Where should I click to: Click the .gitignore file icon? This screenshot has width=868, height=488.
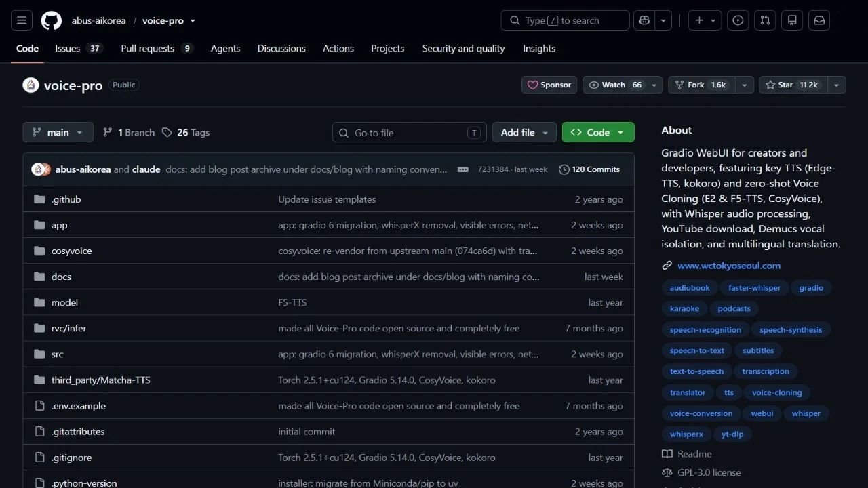coord(39,457)
